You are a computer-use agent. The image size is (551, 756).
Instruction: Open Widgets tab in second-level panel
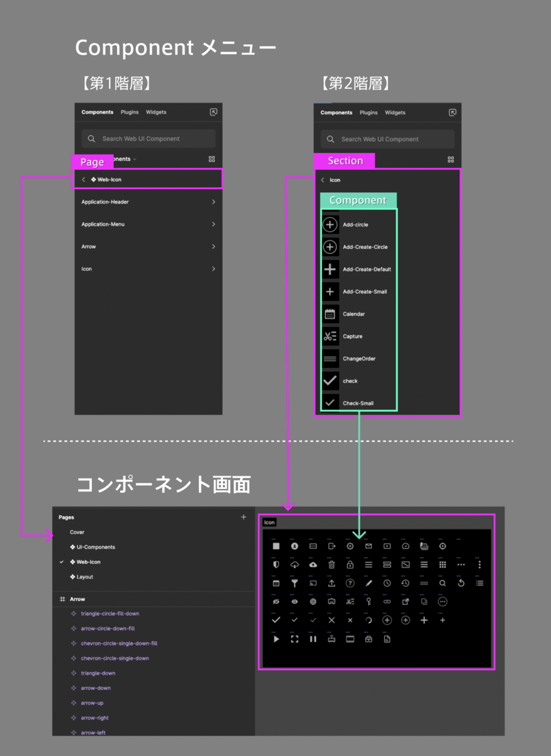395,113
